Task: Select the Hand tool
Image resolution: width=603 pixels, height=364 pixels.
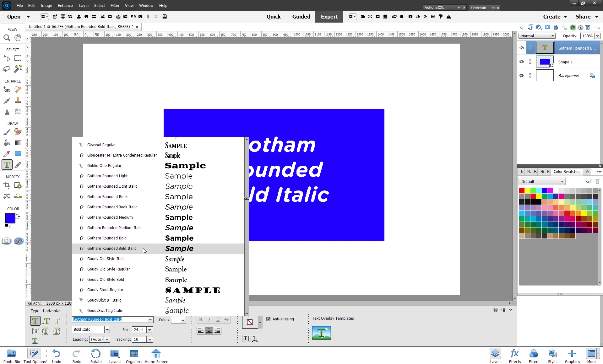Action: [18, 38]
